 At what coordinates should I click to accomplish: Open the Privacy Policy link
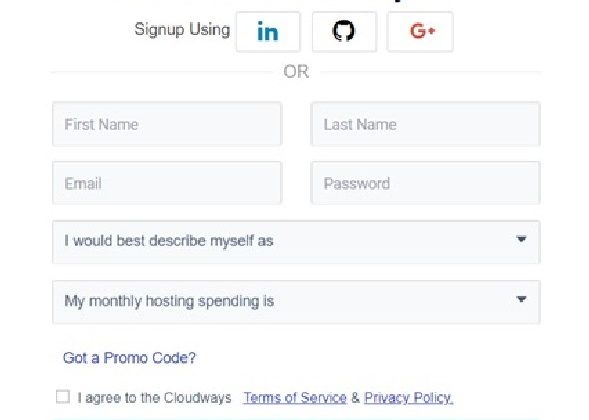(x=408, y=397)
